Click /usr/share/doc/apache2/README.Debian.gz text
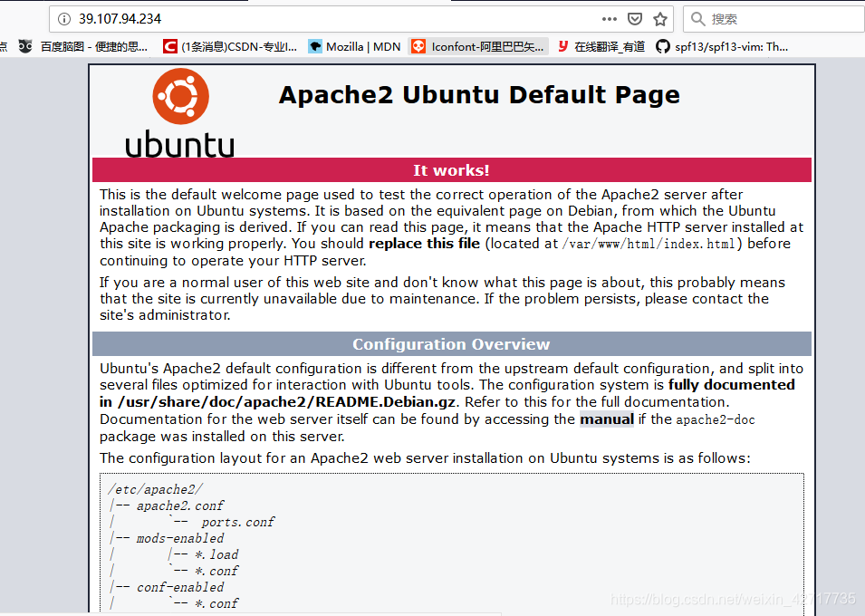 point(287,402)
